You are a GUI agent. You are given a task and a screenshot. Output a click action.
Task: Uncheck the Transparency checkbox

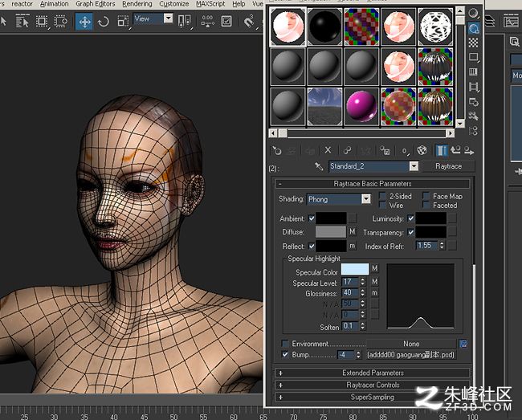411,232
